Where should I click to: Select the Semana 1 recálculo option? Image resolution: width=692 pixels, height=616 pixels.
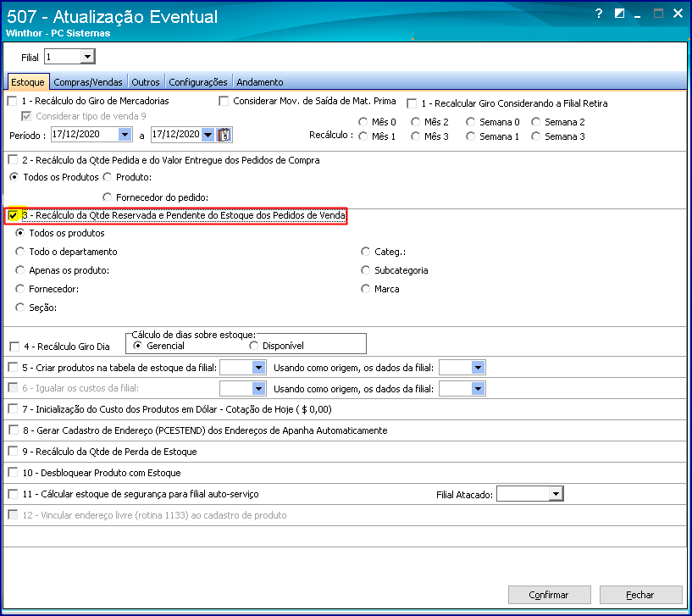coord(471,136)
